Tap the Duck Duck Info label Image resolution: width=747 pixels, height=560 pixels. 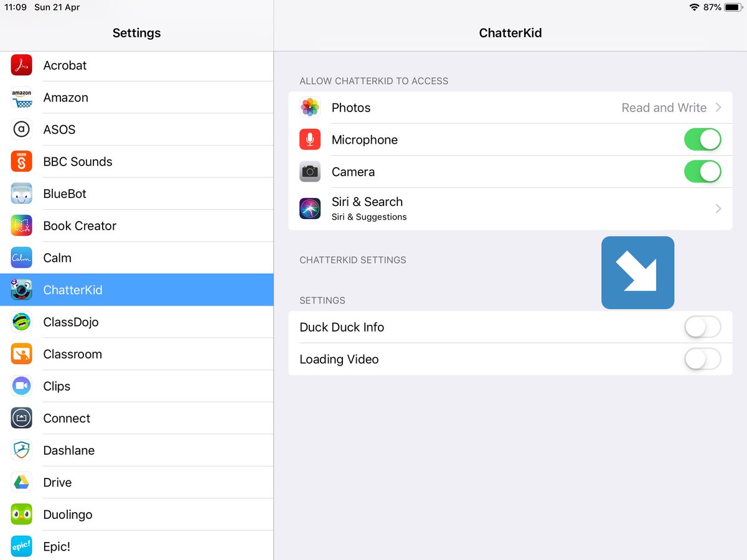click(x=342, y=327)
